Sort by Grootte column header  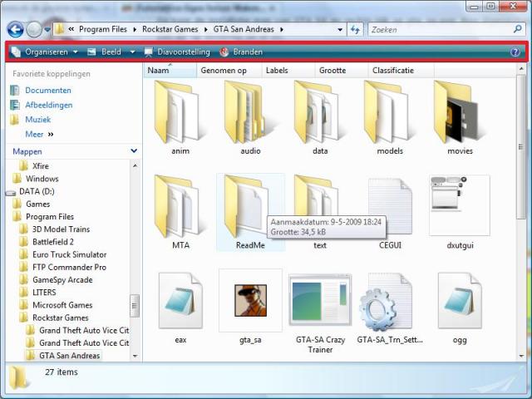point(341,70)
